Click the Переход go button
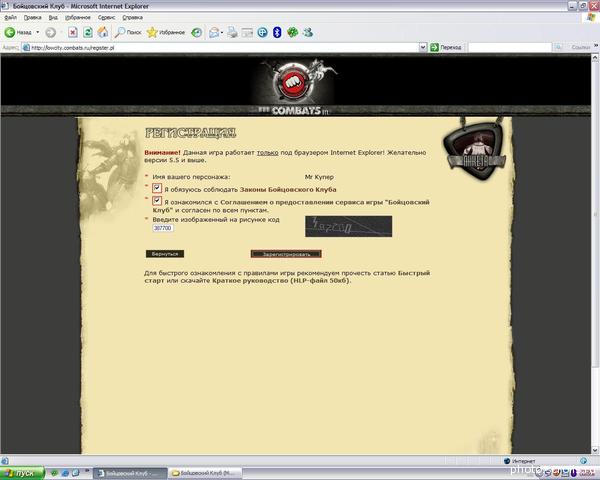The width and height of the screenshot is (600, 480). tap(446, 47)
